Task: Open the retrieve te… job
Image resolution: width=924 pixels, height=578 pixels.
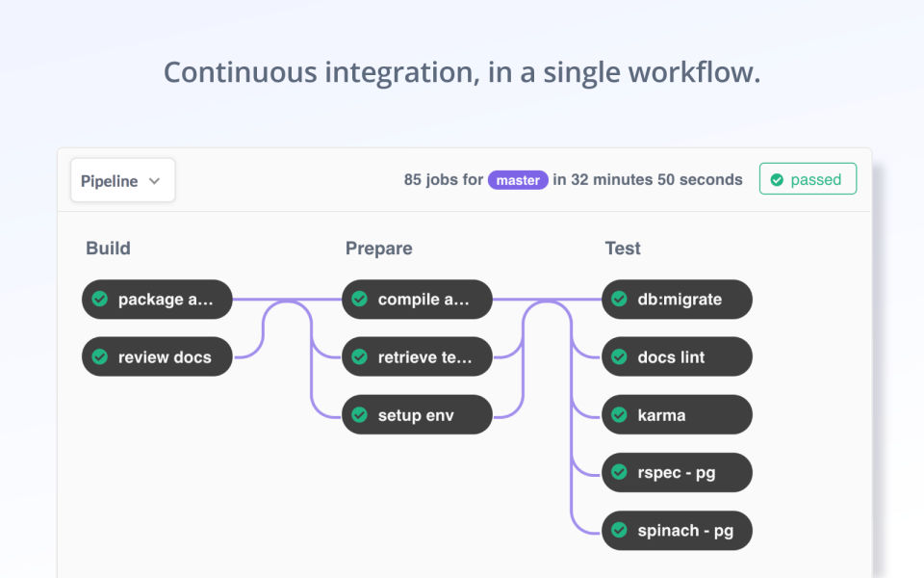Action: click(418, 357)
